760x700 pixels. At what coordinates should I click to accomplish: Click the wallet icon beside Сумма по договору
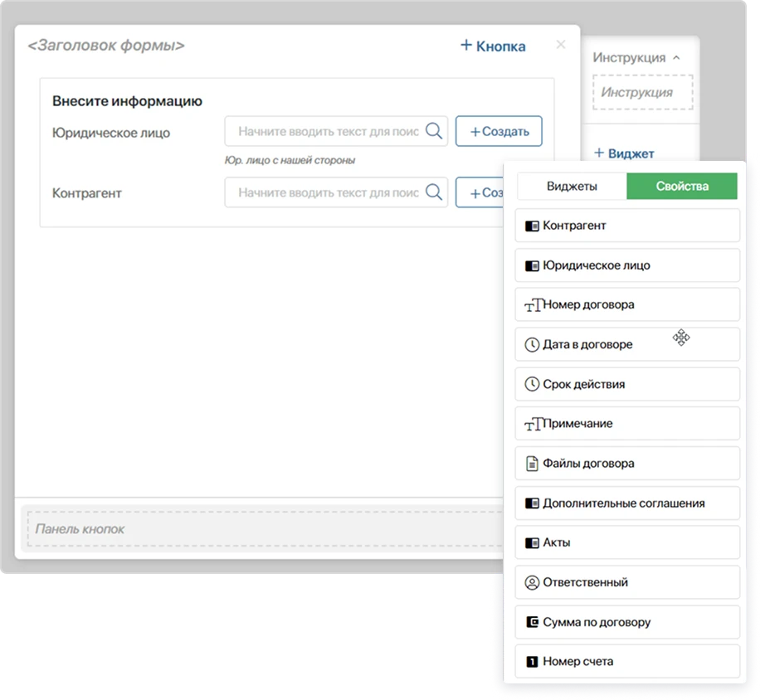pos(532,622)
